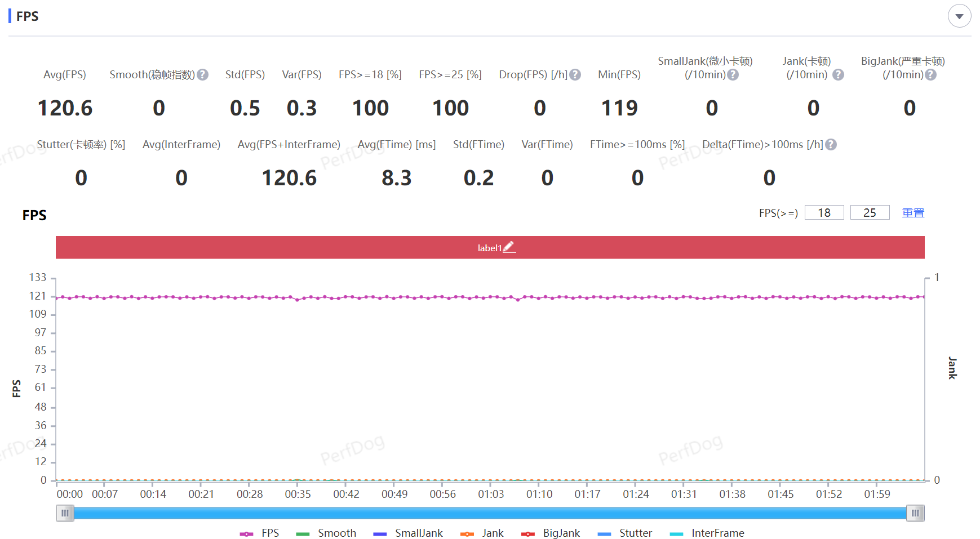This screenshot has width=980, height=539.
Task: Click the 121 value on the FPS axis
Action: tap(38, 296)
